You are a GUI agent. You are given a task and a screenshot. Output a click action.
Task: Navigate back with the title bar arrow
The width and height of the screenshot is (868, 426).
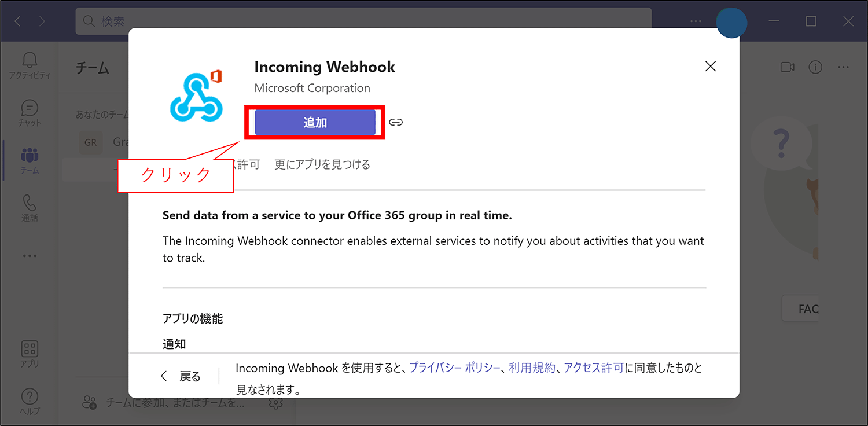pos(17,21)
